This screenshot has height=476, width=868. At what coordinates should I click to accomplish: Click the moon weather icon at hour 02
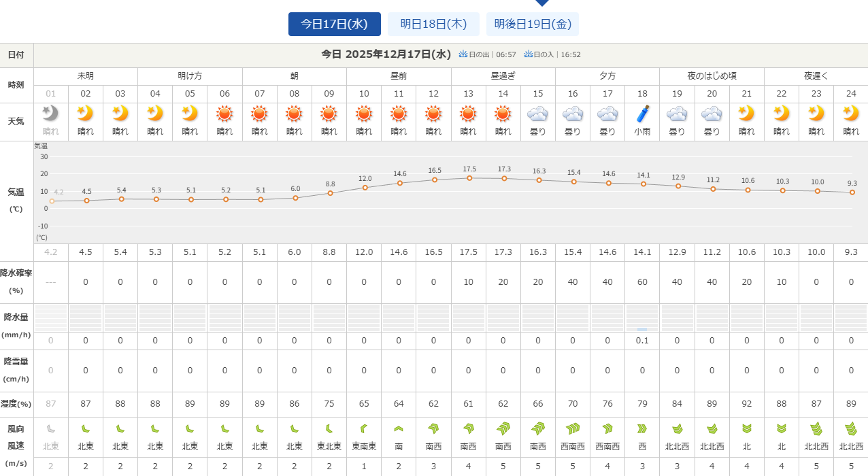pos(86,114)
